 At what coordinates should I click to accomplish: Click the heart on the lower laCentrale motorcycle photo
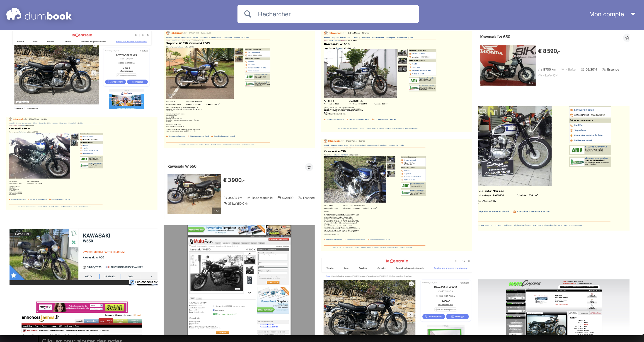[x=411, y=284]
